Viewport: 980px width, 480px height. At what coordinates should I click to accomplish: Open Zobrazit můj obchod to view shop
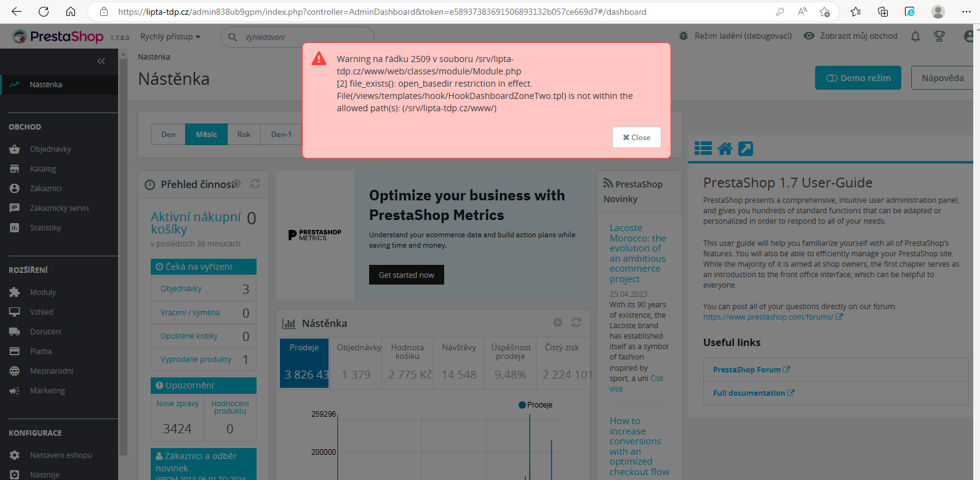tap(851, 36)
